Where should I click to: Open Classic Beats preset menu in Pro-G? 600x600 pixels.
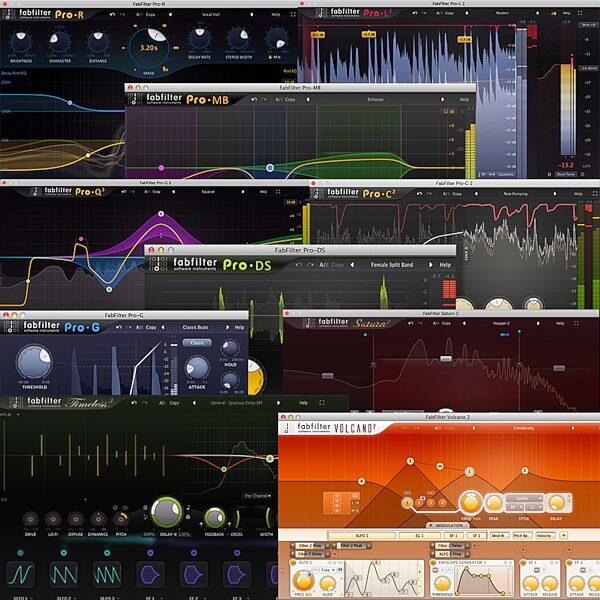click(x=195, y=328)
